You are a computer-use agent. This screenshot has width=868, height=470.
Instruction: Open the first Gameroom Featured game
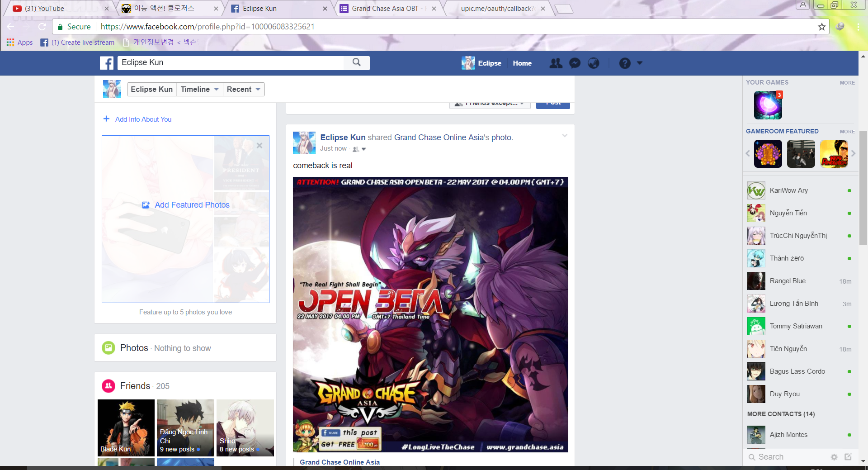768,154
